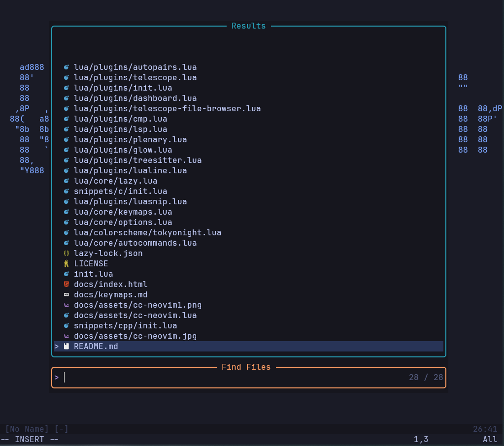
Task: Click the file icon beside README.md
Action: (x=67, y=347)
